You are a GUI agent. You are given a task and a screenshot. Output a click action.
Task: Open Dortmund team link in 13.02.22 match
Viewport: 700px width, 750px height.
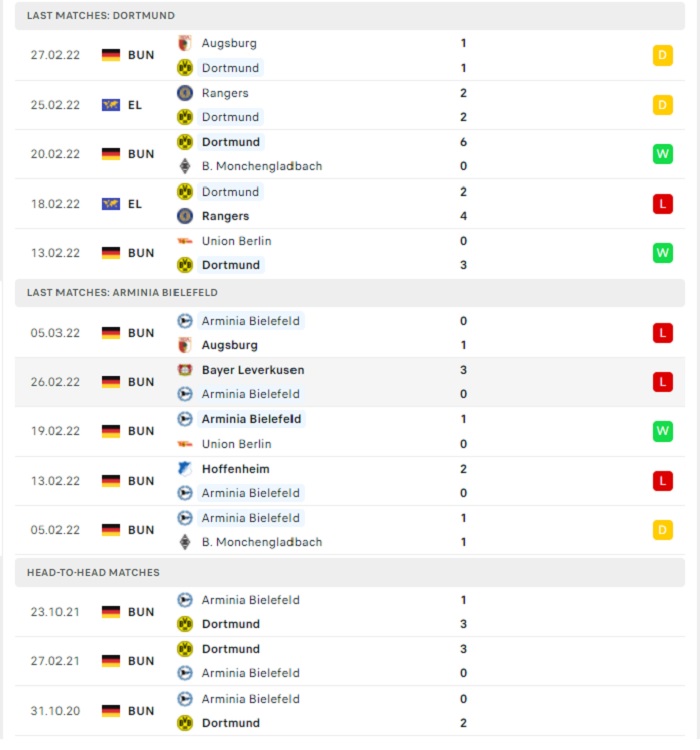click(231, 265)
